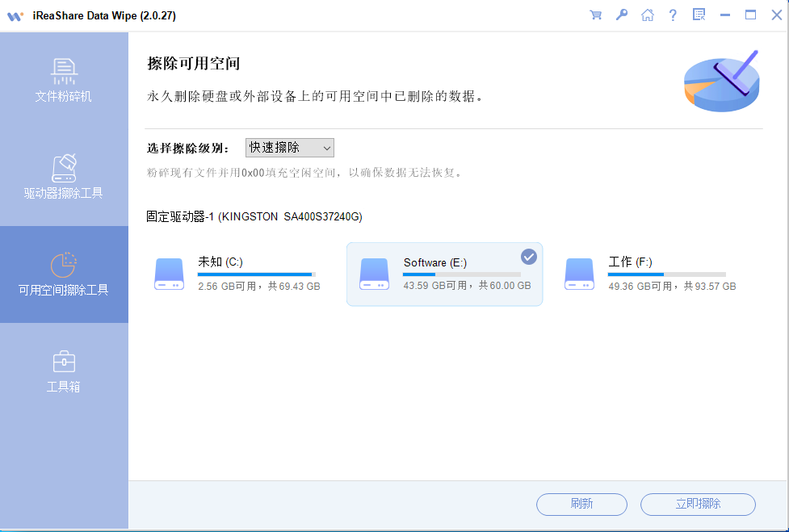Viewport: 789px width, 532px height.
Task: Click text 49.36 GB可用，共93.57 GB
Action: (x=672, y=286)
